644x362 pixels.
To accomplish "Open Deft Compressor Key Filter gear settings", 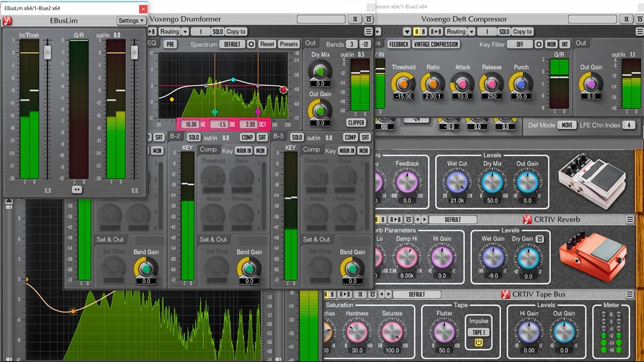I will pos(538,44).
